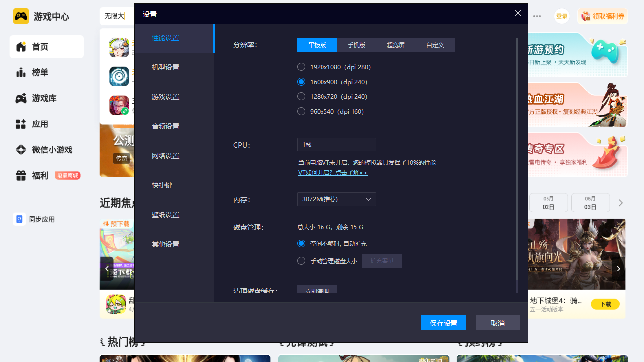Go to 首页 in the sidebar

pyautogui.click(x=47, y=47)
